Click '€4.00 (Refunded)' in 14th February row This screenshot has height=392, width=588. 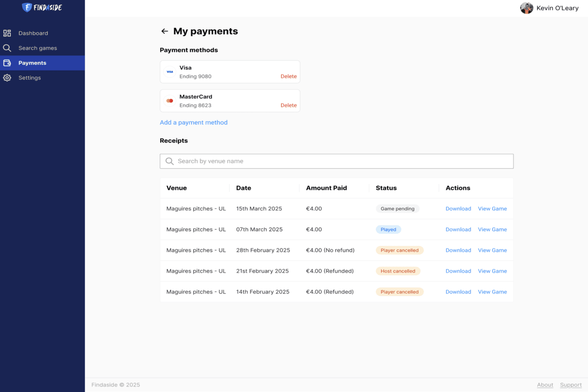330,292
